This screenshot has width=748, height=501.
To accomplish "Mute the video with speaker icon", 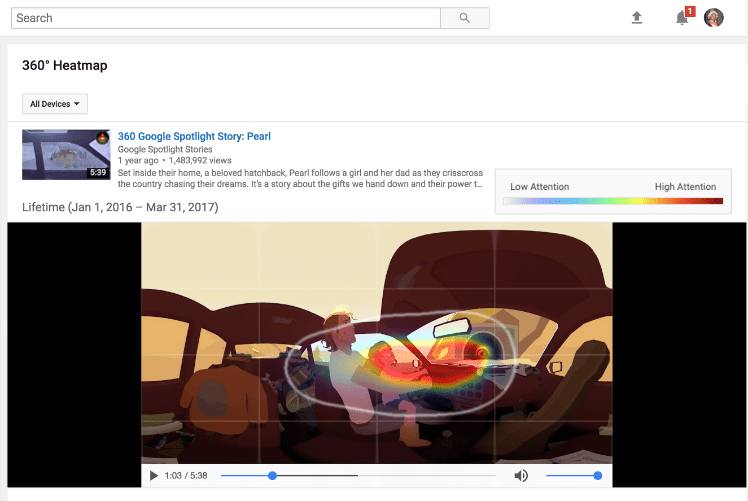I will (521, 476).
